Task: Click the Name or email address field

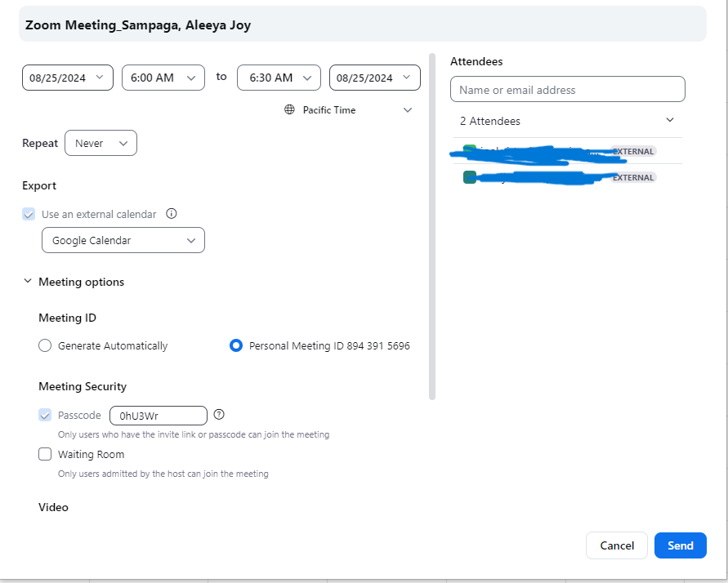Action: [568, 90]
